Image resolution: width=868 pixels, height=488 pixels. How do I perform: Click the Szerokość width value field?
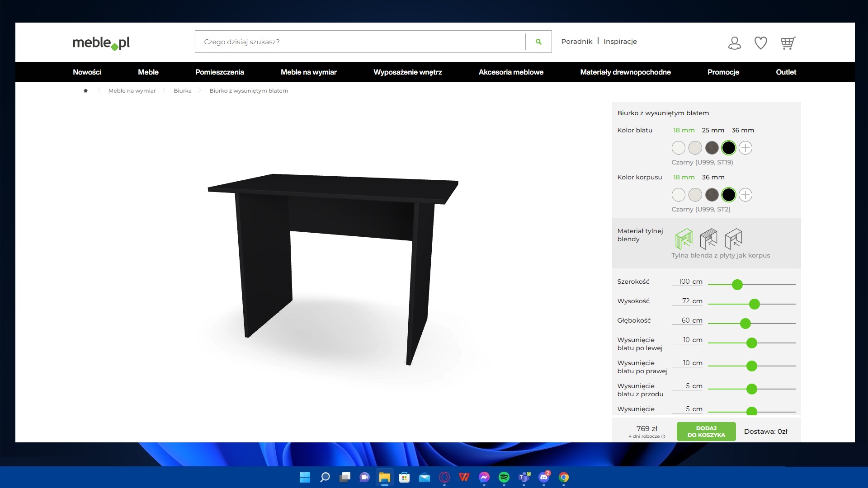687,282
